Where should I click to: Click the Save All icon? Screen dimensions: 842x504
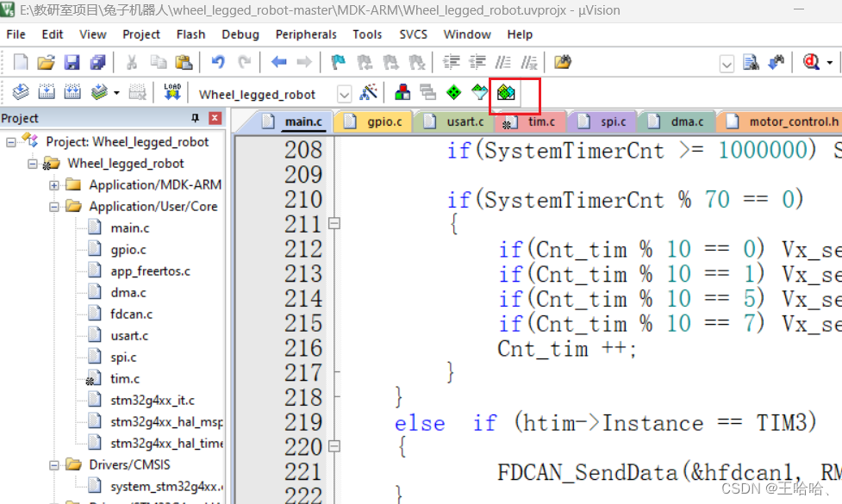pos(97,62)
